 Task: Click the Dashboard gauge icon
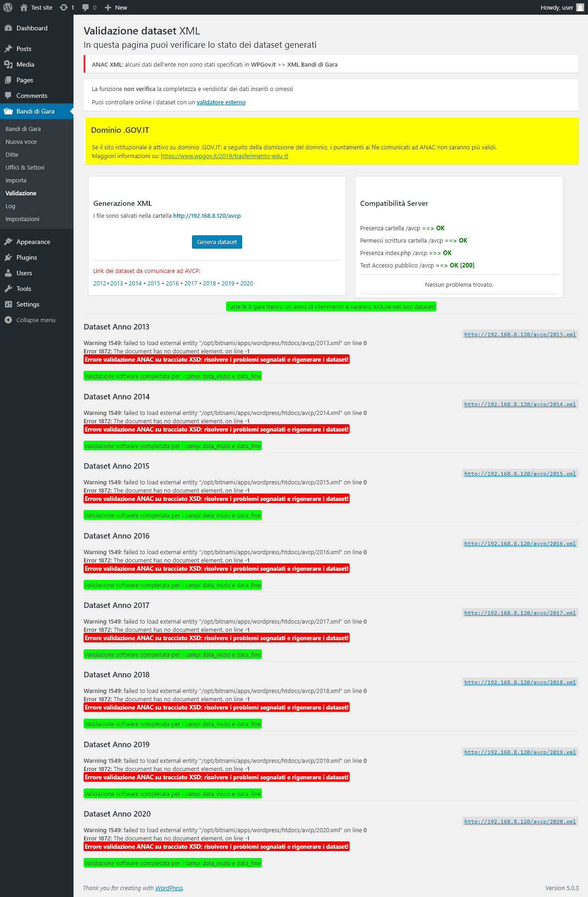pos(8,28)
